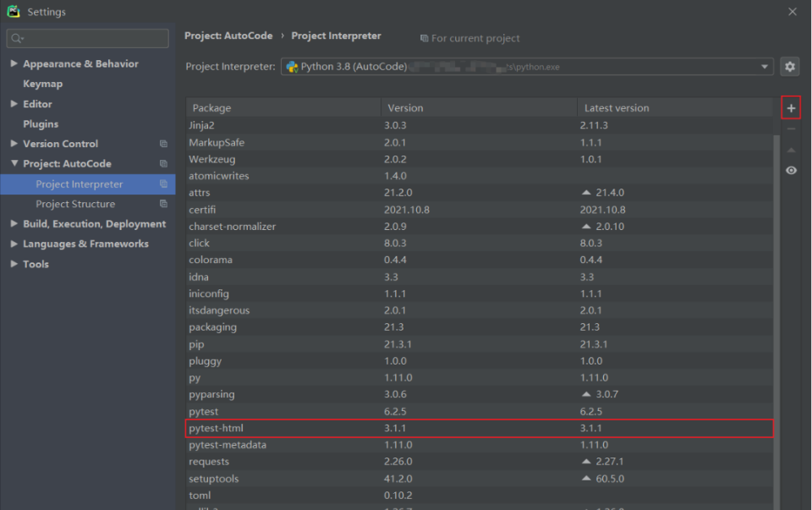The height and width of the screenshot is (510, 812).
Task: Click project-level icon beside Version Control
Action: point(163,144)
